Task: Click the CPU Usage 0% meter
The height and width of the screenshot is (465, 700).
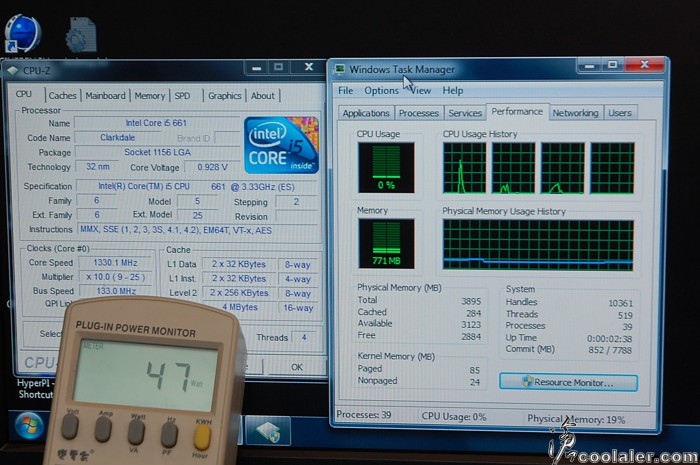Action: 386,167
